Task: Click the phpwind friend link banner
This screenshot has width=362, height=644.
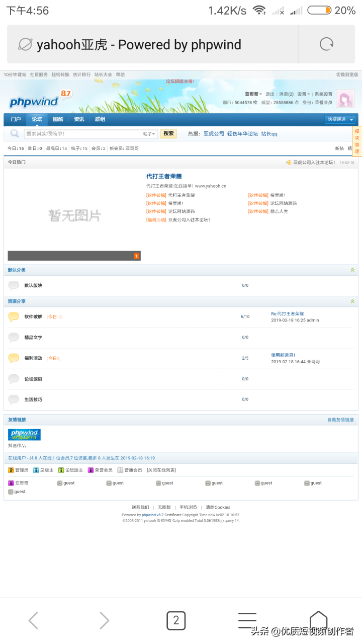Action: (24, 434)
